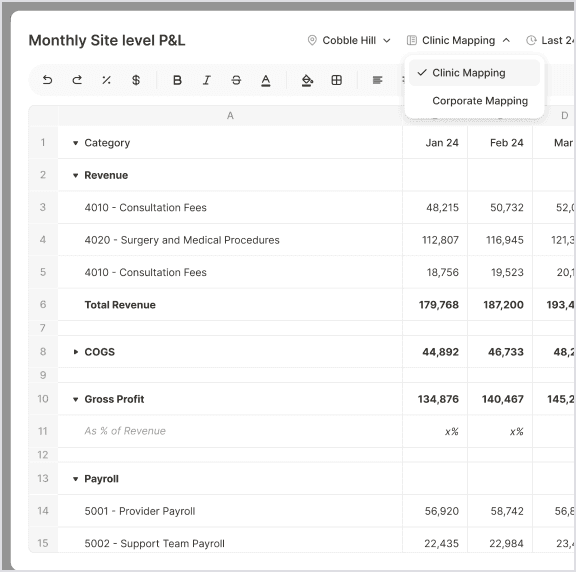Collapse the Revenue section triangle
Viewport: 576px width, 572px height.
point(75,175)
